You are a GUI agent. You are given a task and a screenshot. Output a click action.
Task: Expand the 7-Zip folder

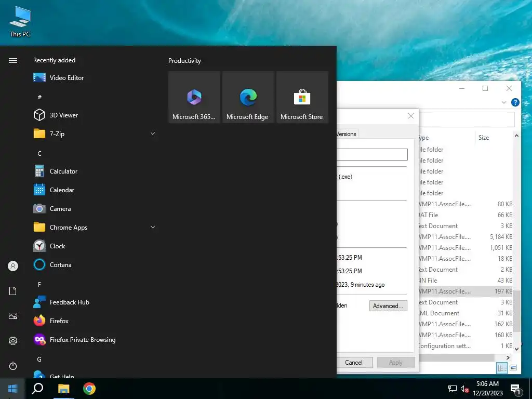point(153,134)
